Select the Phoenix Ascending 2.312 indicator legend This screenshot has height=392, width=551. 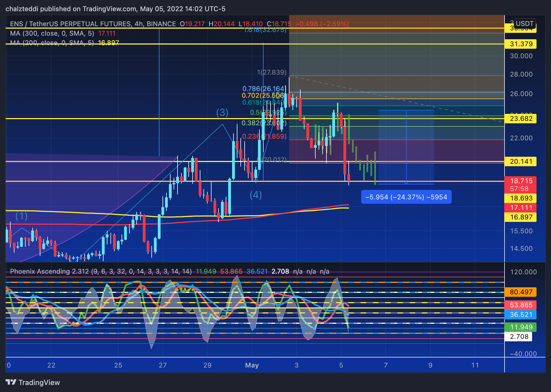(x=101, y=271)
